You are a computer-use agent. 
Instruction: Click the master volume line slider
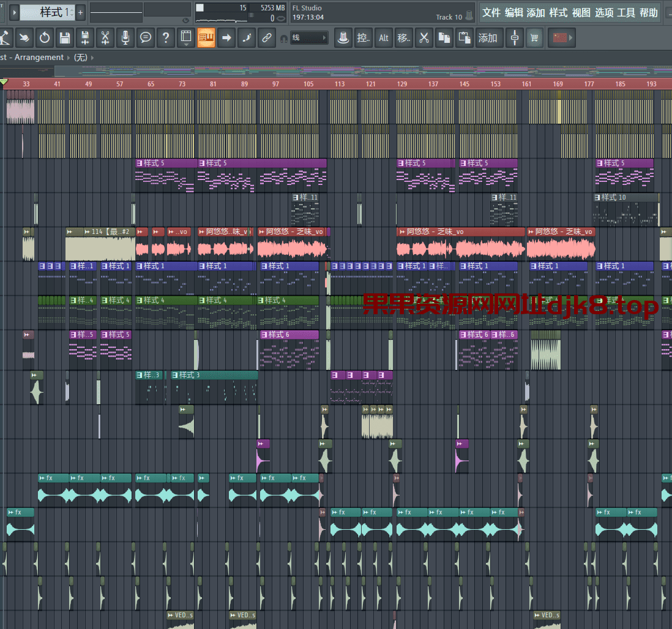[116, 12]
